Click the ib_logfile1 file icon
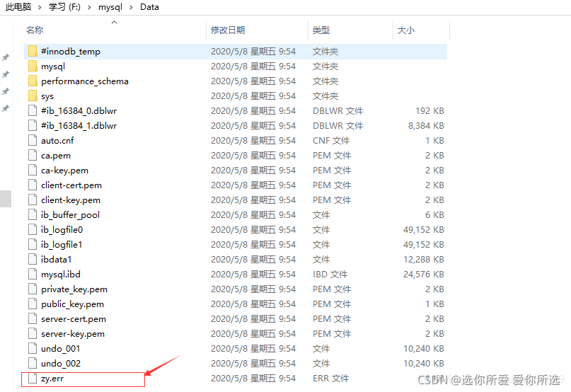 tap(33, 244)
